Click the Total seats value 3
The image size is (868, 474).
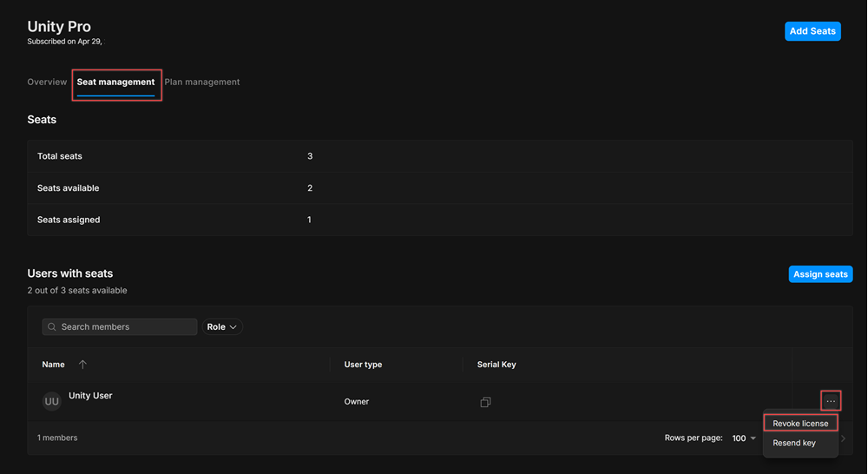pos(310,156)
